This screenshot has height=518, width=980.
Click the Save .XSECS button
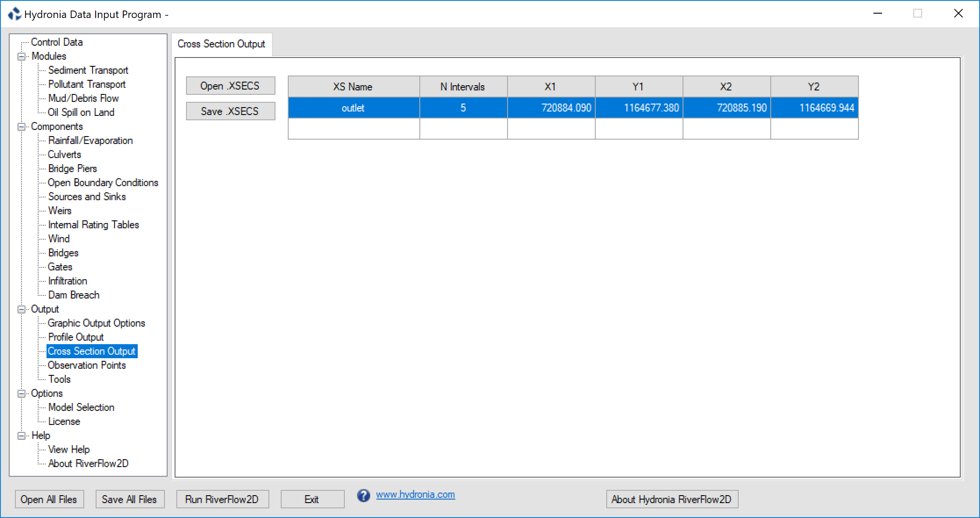click(231, 111)
